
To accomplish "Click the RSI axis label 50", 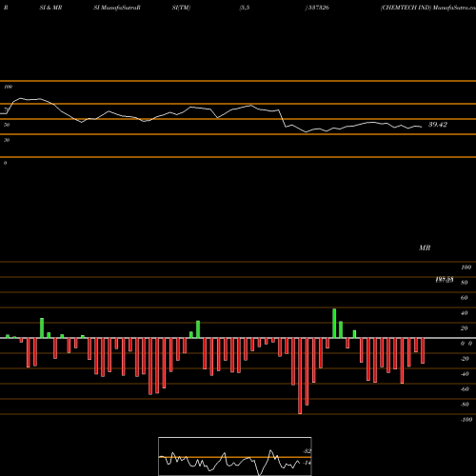I will [x=7, y=125].
